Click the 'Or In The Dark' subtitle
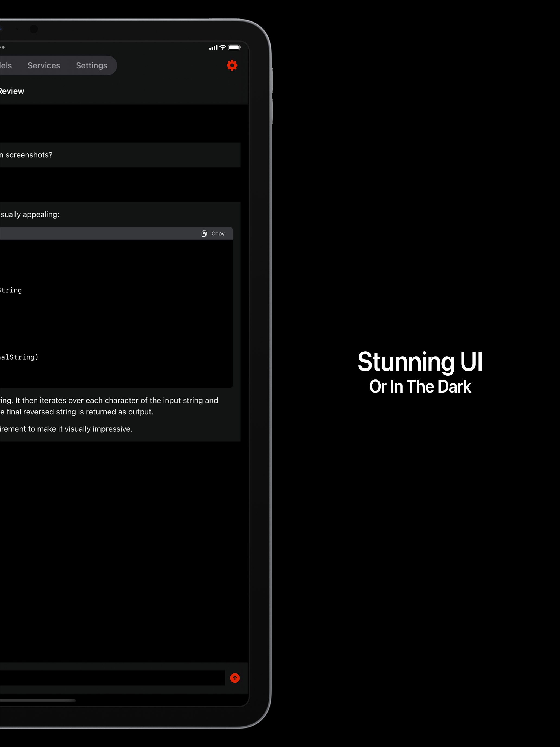Screen dimensions: 560x747 coord(420,386)
